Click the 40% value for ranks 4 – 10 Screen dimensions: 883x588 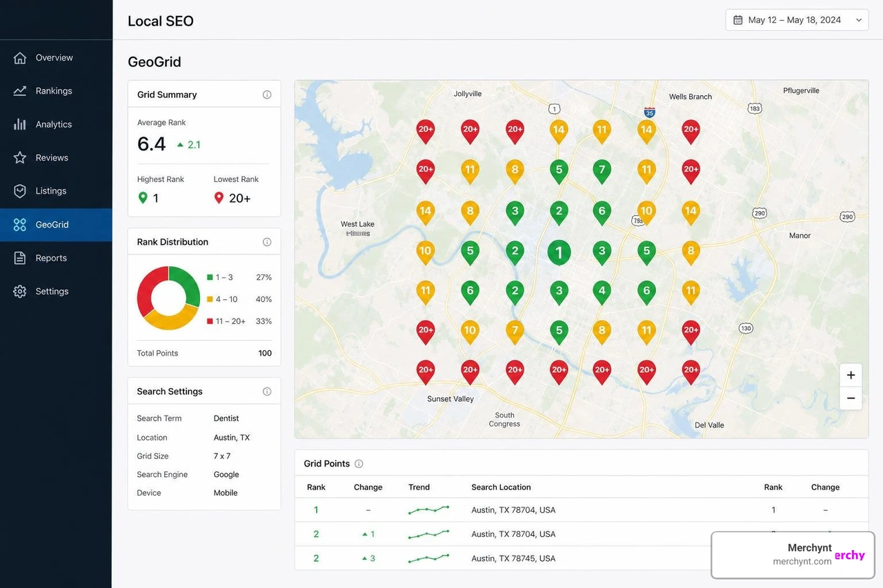point(264,299)
